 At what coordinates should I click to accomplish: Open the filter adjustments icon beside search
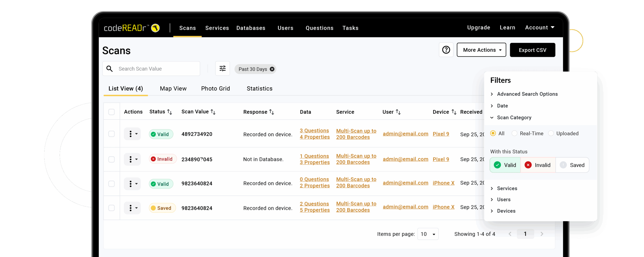point(222,68)
